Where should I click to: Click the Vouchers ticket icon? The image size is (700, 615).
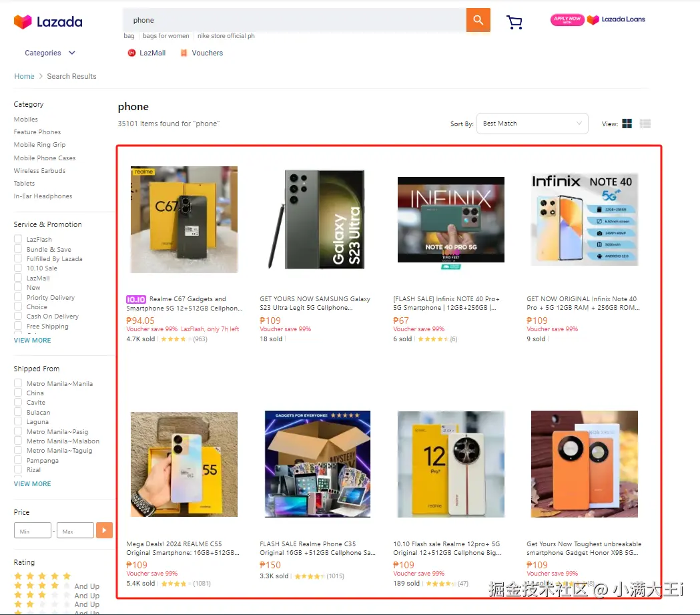(x=184, y=53)
